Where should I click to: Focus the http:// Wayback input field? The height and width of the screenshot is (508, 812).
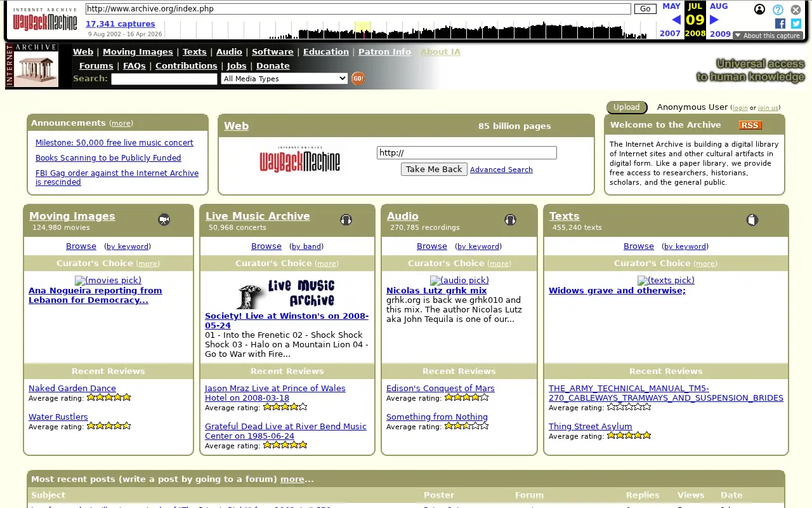tap(467, 153)
